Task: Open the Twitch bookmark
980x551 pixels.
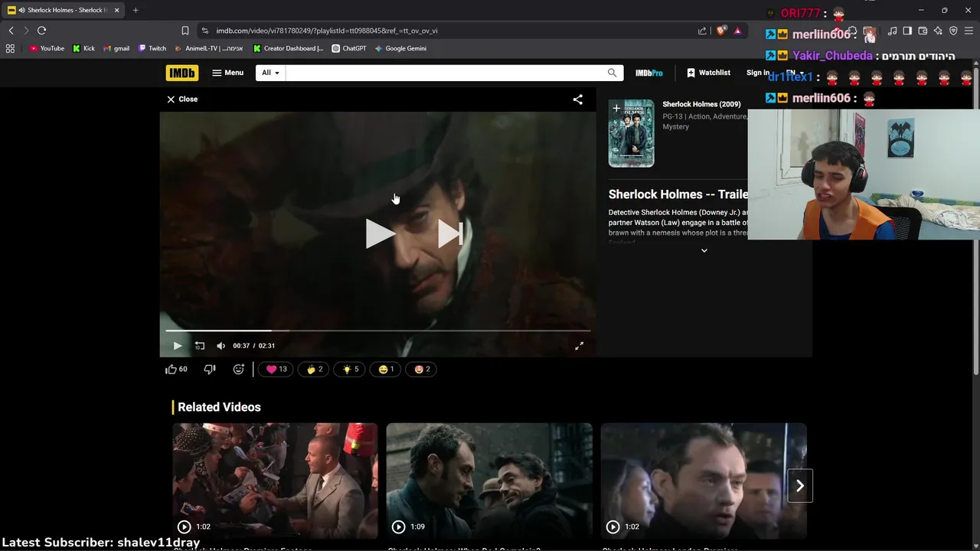Action: (x=152, y=48)
